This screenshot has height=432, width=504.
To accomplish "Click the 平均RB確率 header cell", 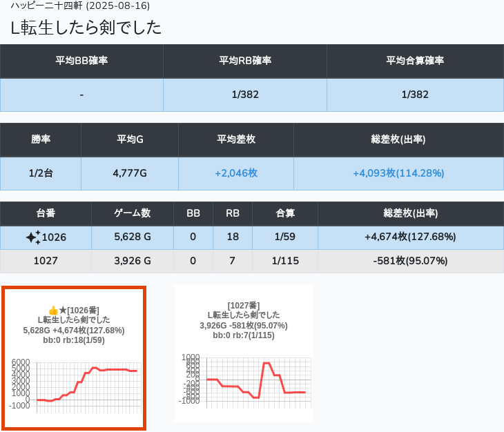I will (244, 61).
